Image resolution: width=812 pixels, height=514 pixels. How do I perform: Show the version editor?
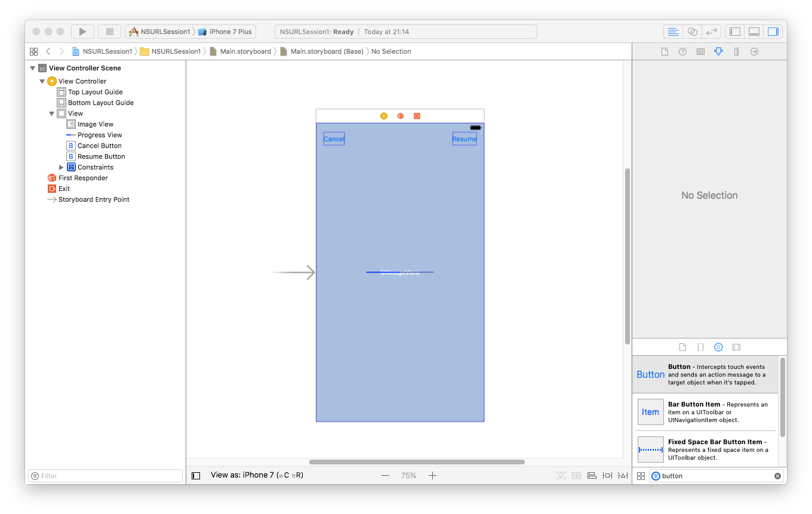(711, 32)
